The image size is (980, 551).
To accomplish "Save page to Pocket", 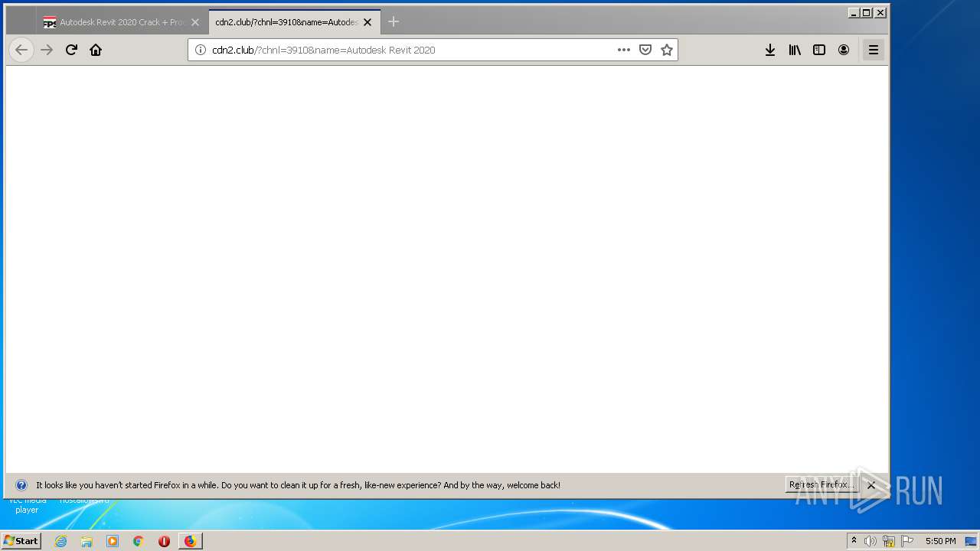I will (x=645, y=50).
